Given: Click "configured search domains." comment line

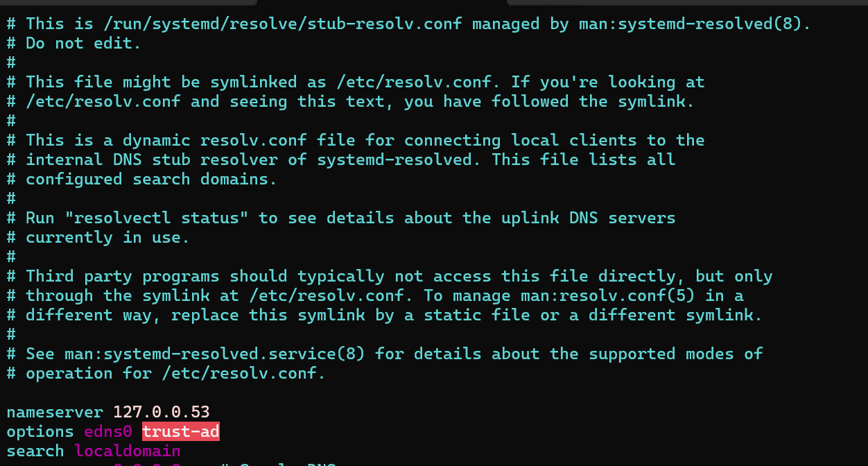Looking at the screenshot, I should pyautogui.click(x=151, y=179).
